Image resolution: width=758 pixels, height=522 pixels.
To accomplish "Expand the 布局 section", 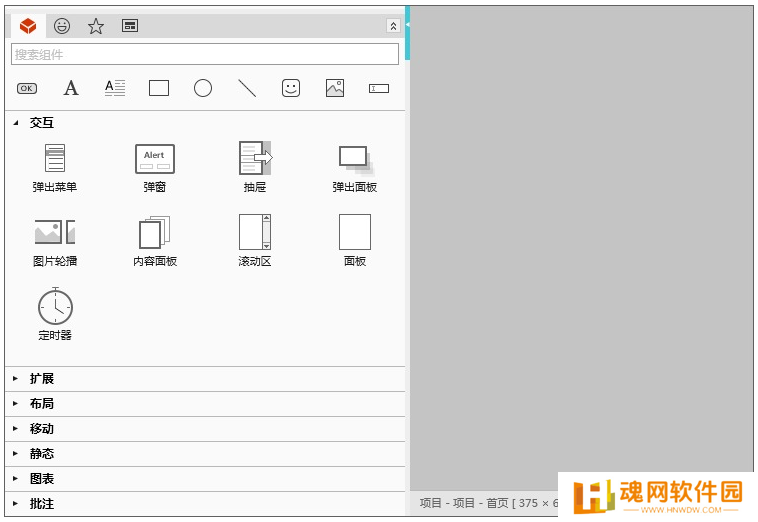I will [205, 404].
